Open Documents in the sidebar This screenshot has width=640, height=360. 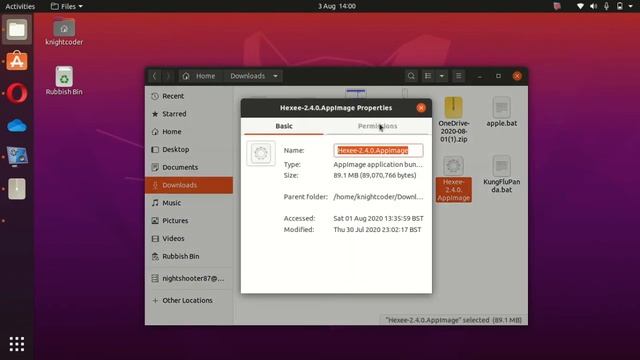point(189,167)
